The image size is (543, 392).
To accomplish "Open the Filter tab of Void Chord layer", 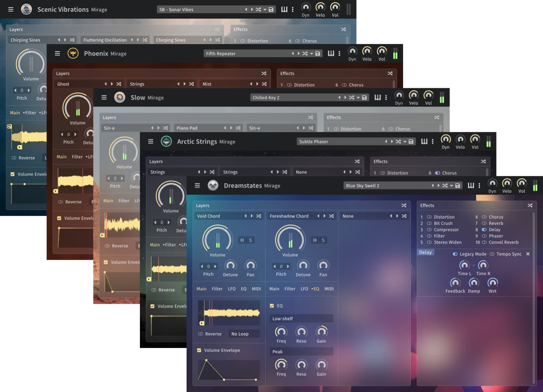I will point(217,289).
